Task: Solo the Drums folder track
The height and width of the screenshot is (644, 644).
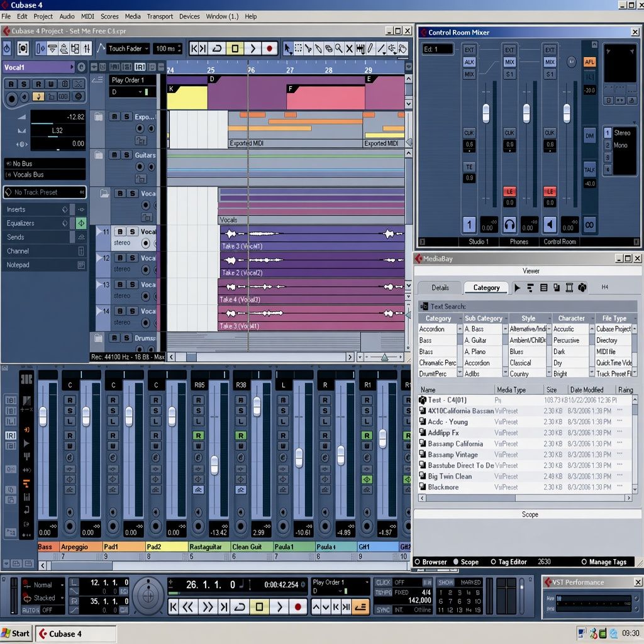Action: pyautogui.click(x=127, y=338)
